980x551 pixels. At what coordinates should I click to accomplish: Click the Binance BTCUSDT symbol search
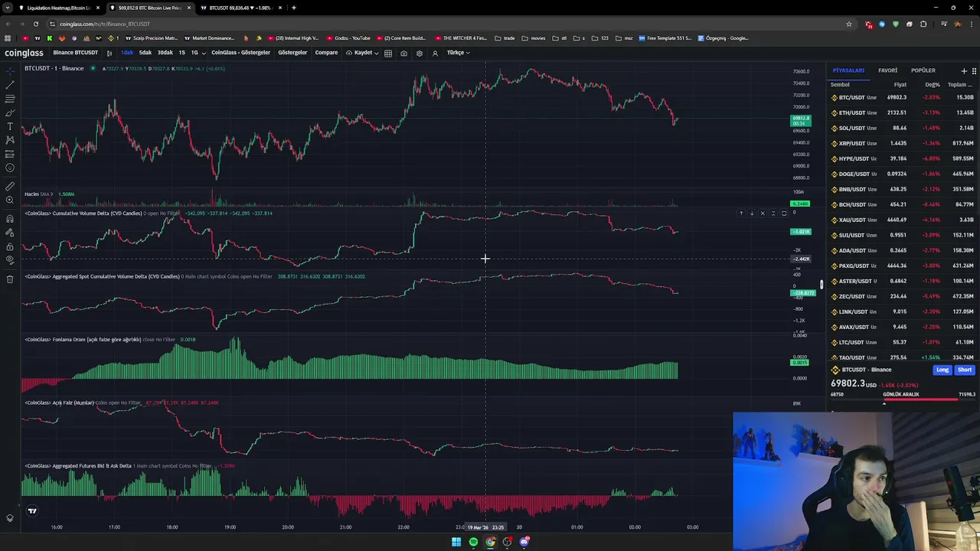point(75,53)
